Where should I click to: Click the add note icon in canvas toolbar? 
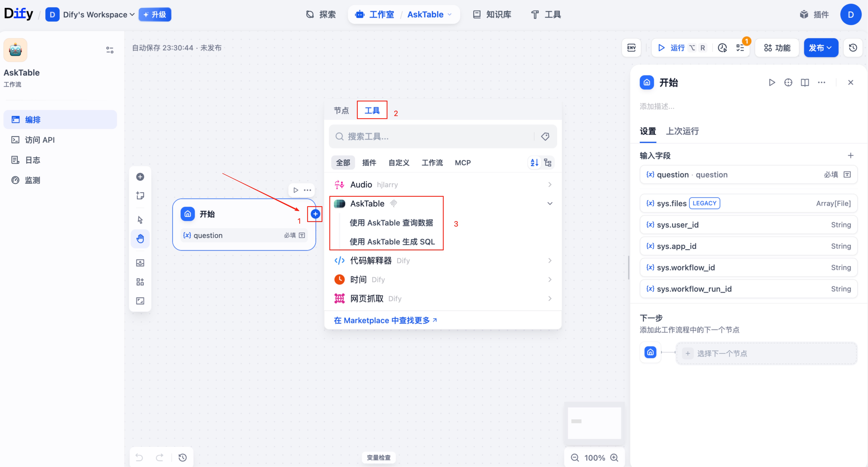tap(140, 195)
